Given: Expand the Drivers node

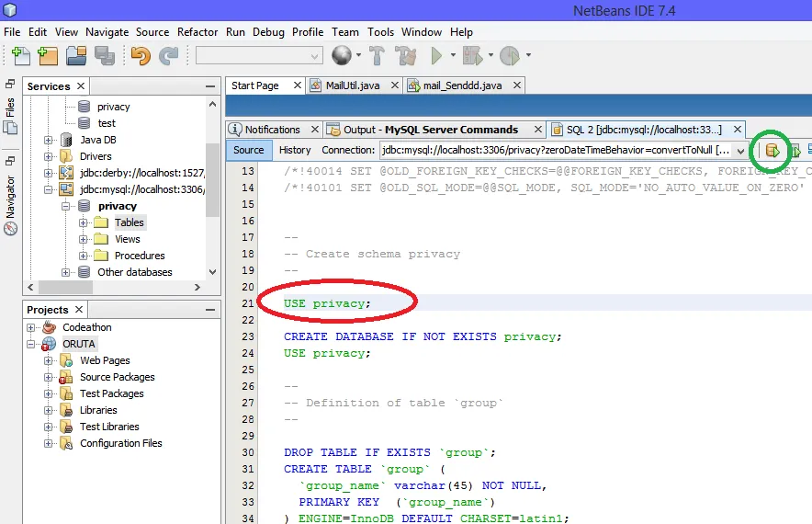Looking at the screenshot, I should (x=48, y=156).
